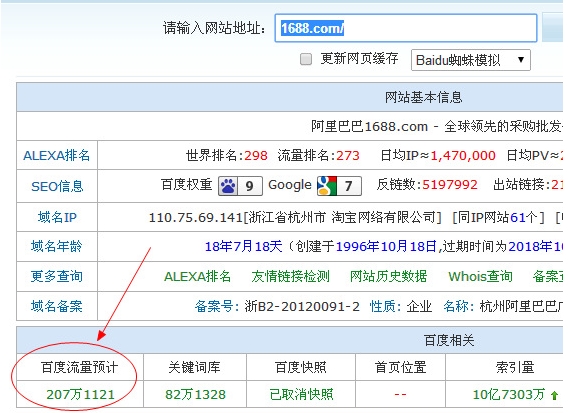Click the IP address 110.75.69.141
Screen dimensions: 568x413
click(x=196, y=218)
